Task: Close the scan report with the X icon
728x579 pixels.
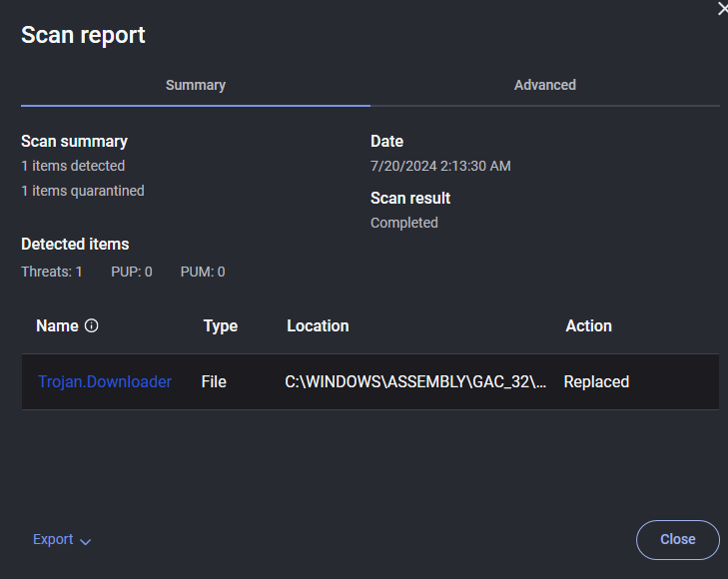Action: [x=722, y=9]
